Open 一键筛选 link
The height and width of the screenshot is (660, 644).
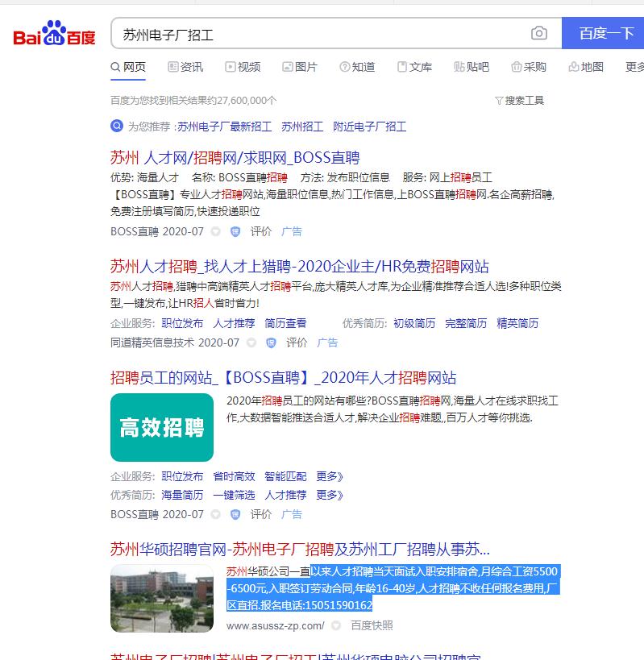(x=234, y=495)
